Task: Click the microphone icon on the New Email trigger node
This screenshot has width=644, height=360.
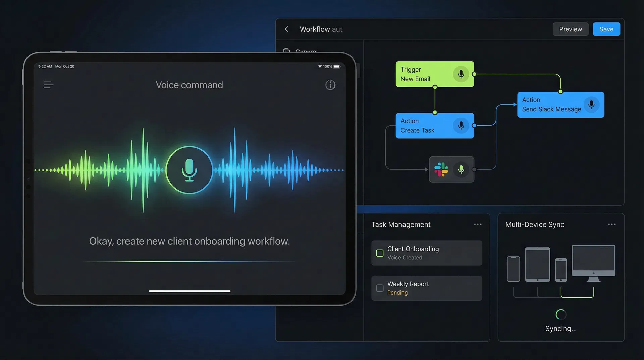Action: [x=460, y=74]
